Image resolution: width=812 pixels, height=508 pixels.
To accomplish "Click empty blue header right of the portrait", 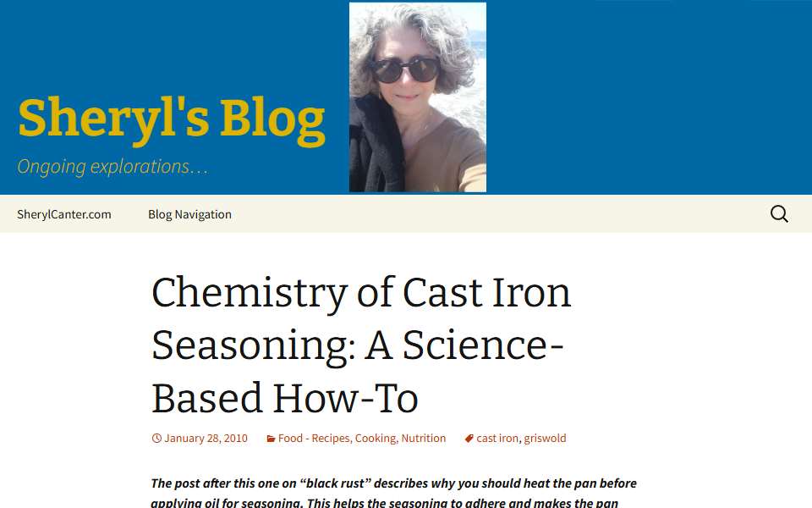I will tap(647, 97).
